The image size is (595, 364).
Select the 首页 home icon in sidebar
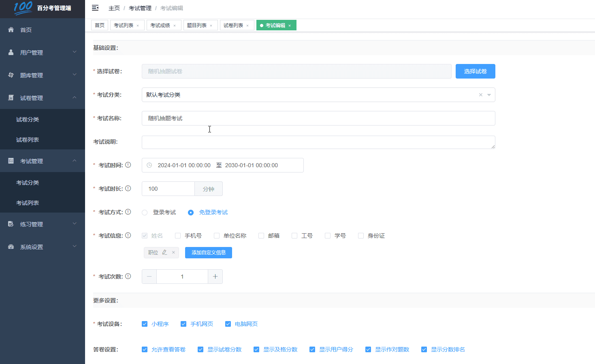[x=11, y=29]
